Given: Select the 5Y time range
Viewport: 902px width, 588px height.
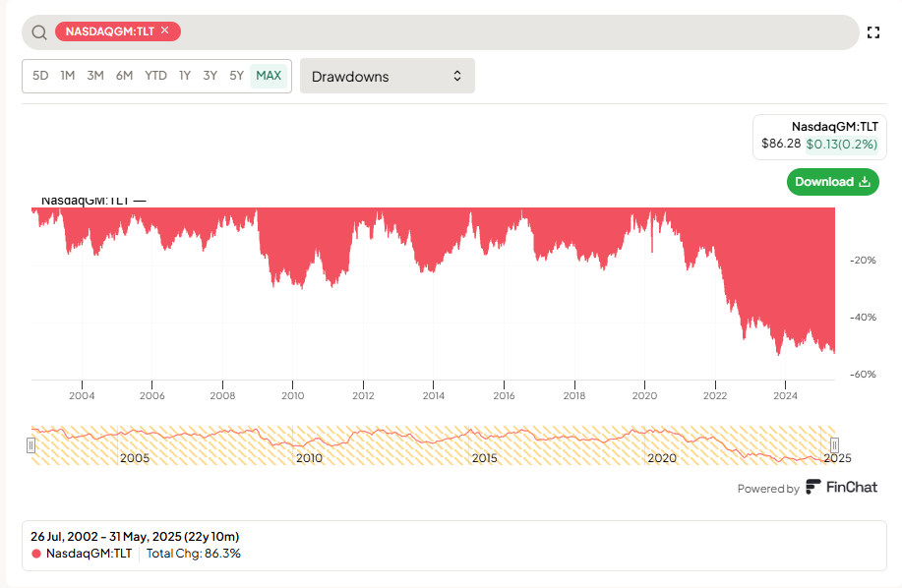Looking at the screenshot, I should point(236,76).
